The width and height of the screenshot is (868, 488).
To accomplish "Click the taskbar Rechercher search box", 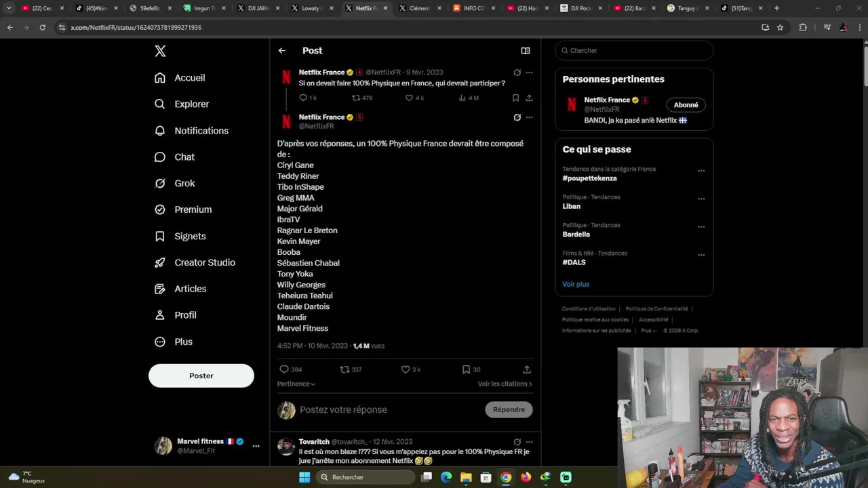I will click(366, 477).
